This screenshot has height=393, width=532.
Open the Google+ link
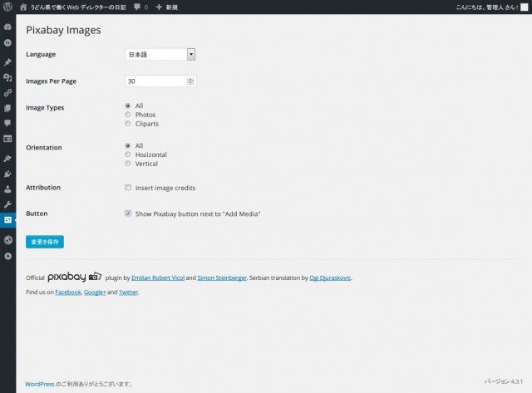pos(95,292)
